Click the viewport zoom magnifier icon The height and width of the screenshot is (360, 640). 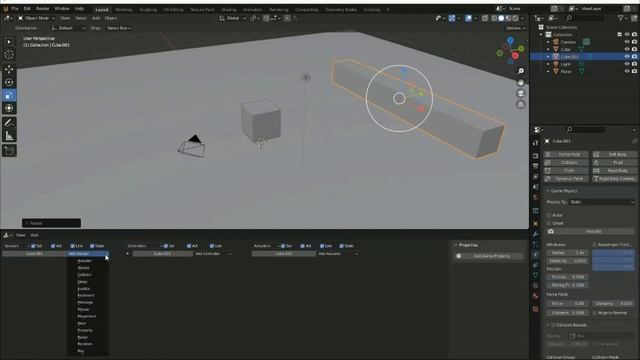[x=521, y=71]
